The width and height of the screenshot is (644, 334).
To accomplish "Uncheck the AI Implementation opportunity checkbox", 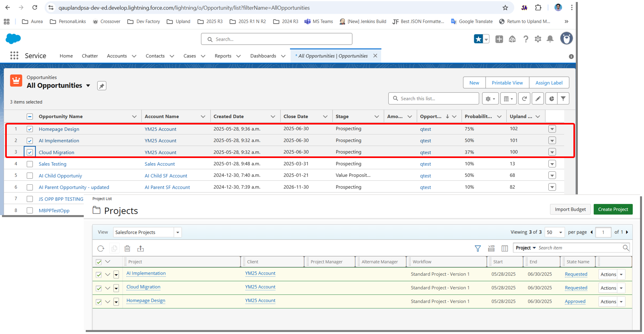I will (30, 140).
